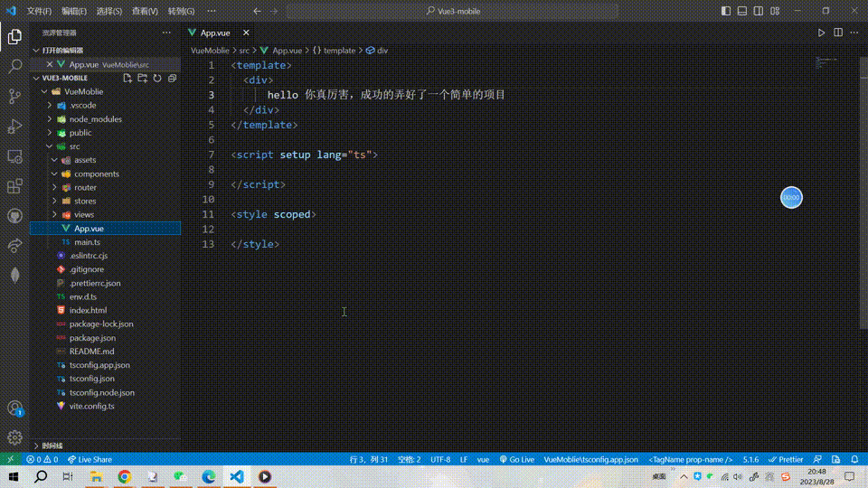The height and width of the screenshot is (488, 868).
Task: Open Explorer panel ellipsis menu
Action: [x=166, y=33]
